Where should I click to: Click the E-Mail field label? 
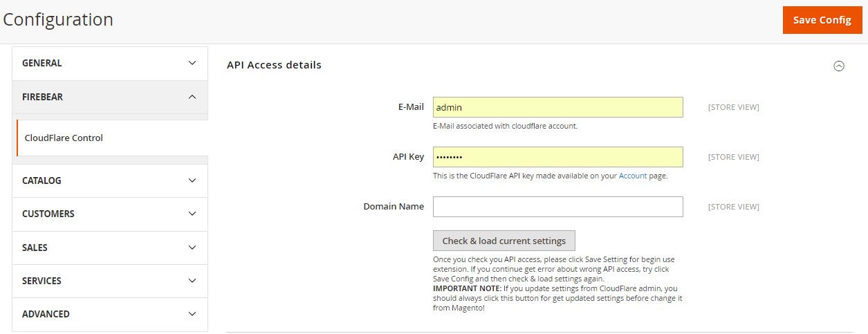click(x=411, y=107)
